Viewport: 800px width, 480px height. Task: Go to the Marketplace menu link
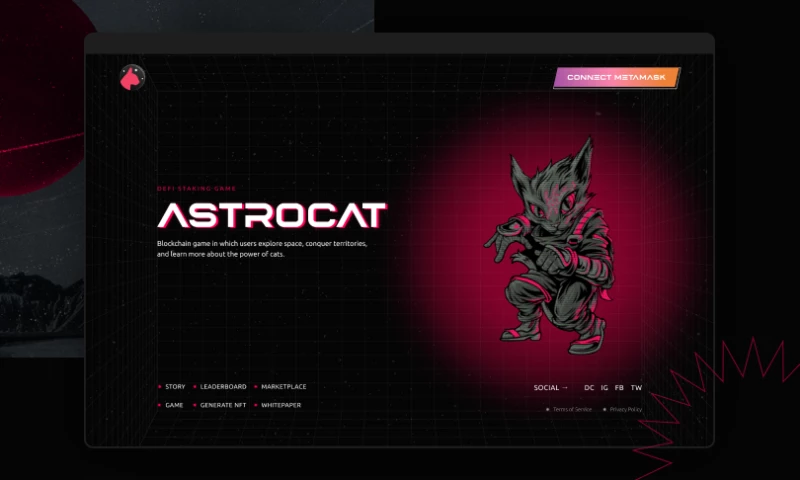pos(284,387)
